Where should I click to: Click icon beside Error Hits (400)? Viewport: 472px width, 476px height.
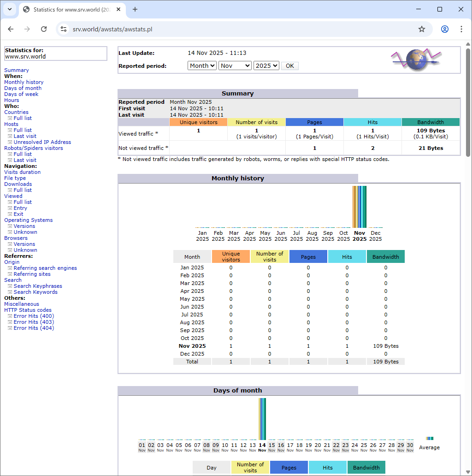point(10,316)
